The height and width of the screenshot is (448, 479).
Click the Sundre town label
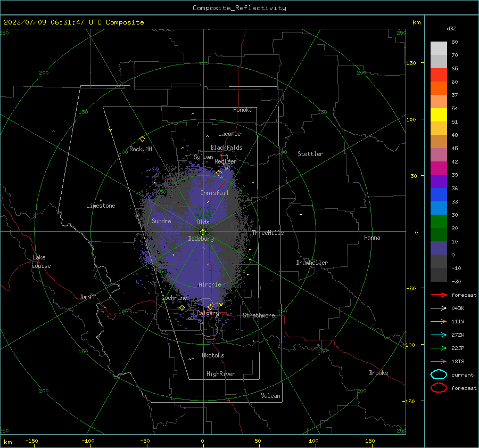click(162, 221)
